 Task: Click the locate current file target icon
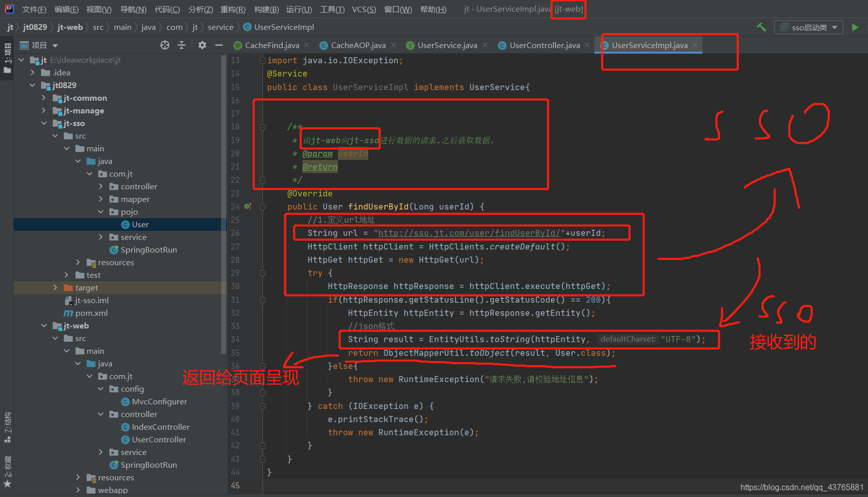coord(165,45)
